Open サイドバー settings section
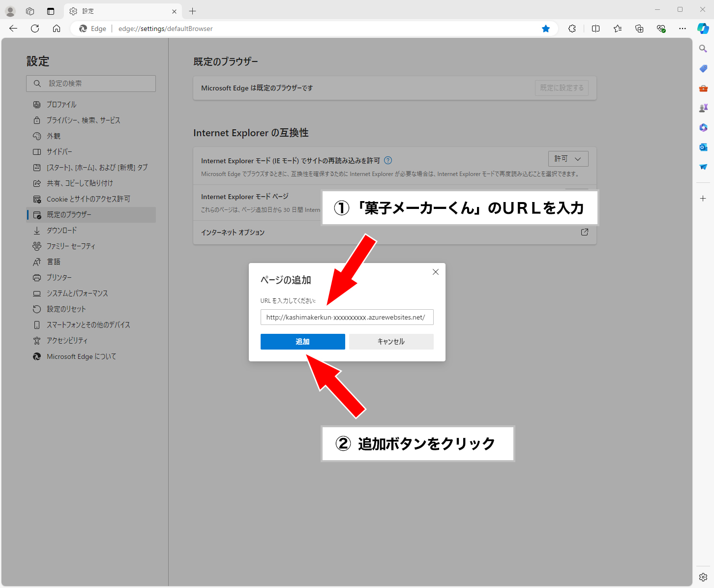This screenshot has width=714, height=588. [91, 151]
